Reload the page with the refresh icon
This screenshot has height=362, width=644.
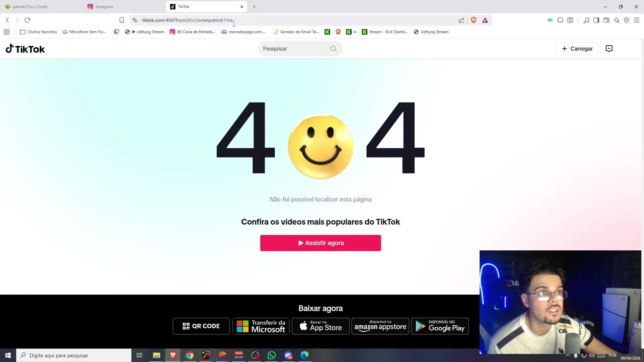tap(28, 20)
